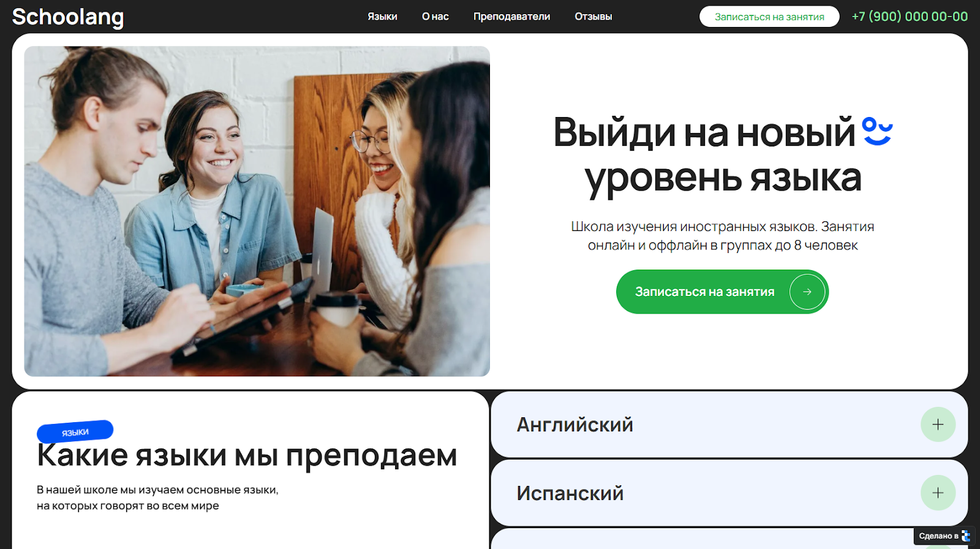Click the green hero Записаться на занятия button
The width and height of the screenshot is (980, 549).
tap(722, 292)
